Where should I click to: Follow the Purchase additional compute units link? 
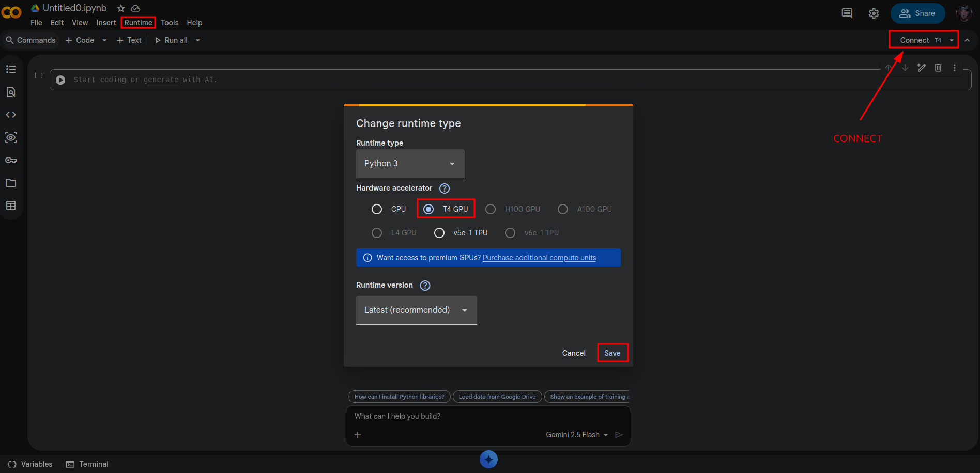coord(539,258)
